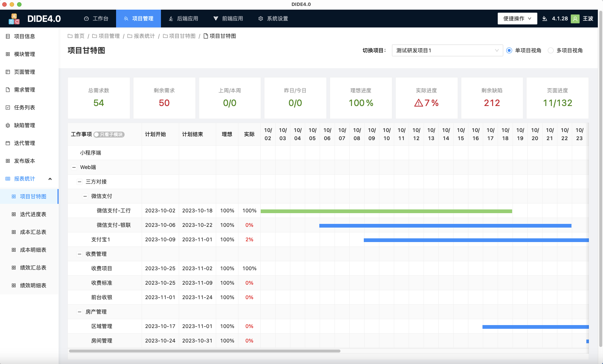Click the user name 王波
Screen dimensions: 603x364
tap(588, 19)
